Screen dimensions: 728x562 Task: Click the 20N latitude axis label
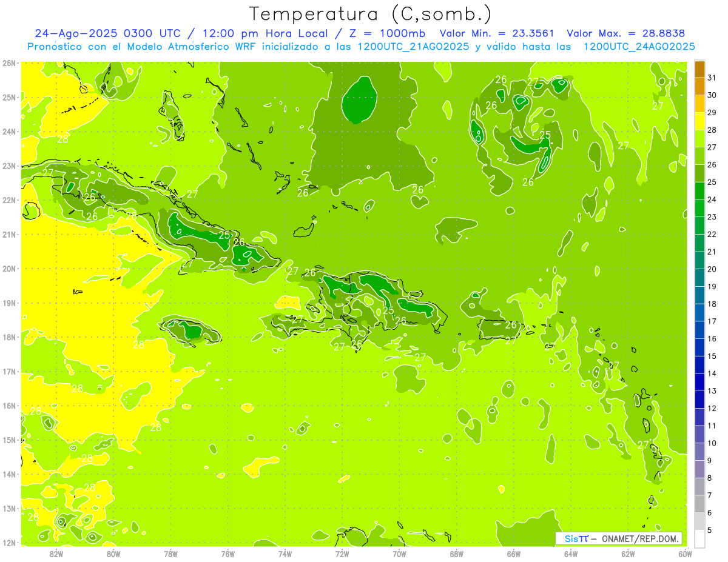tap(9, 269)
